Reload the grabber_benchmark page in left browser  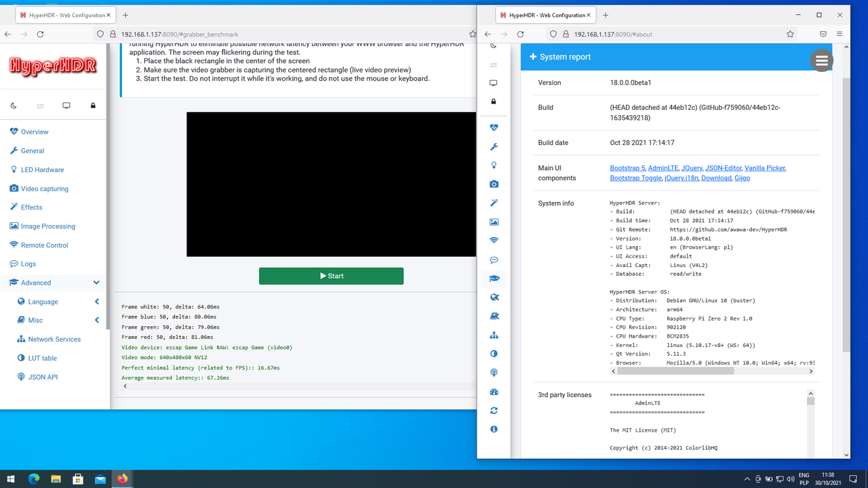click(41, 34)
